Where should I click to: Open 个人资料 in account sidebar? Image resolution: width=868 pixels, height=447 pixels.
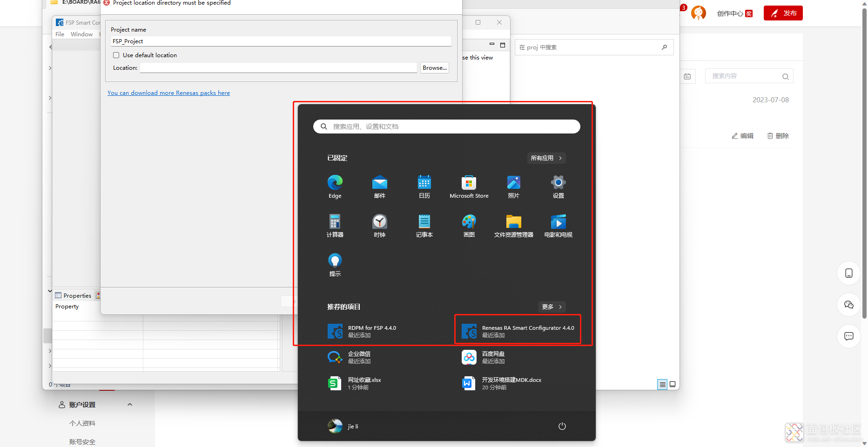tap(82, 423)
